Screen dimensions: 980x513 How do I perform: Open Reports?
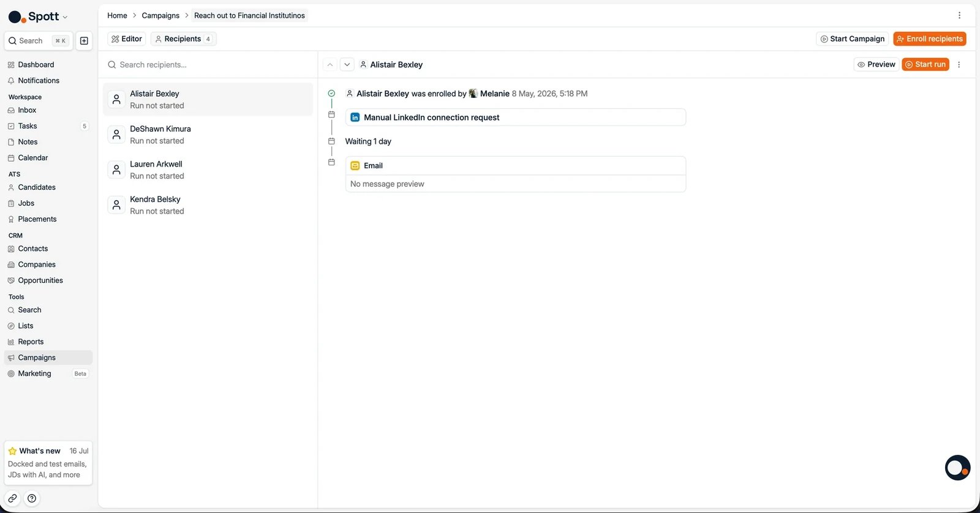(x=48, y=342)
